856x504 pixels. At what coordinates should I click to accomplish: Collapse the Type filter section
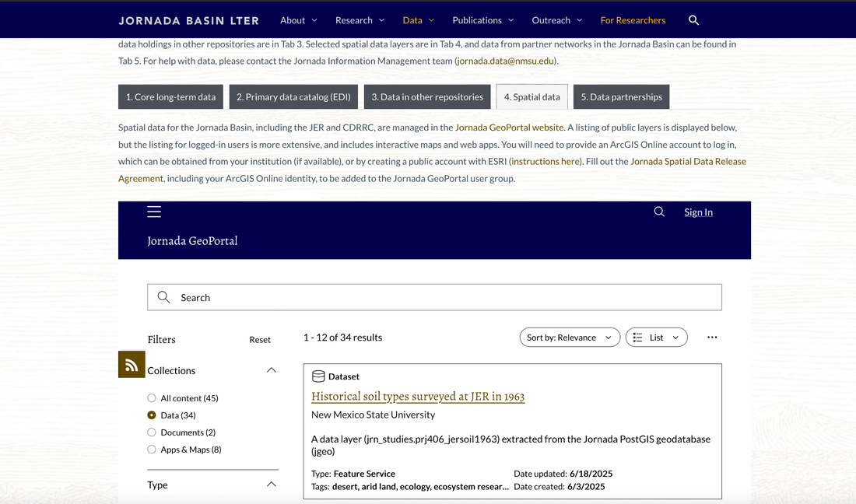point(272,485)
